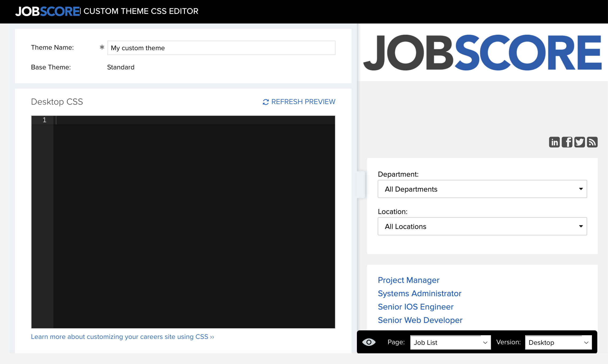Click the JobScore logo in header
This screenshot has height=364, width=608.
click(x=48, y=11)
